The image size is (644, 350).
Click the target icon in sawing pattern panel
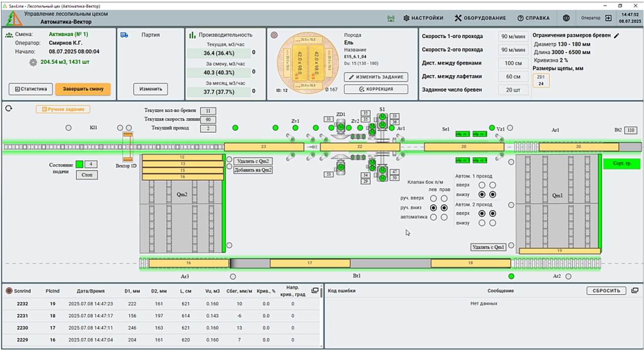[274, 35]
